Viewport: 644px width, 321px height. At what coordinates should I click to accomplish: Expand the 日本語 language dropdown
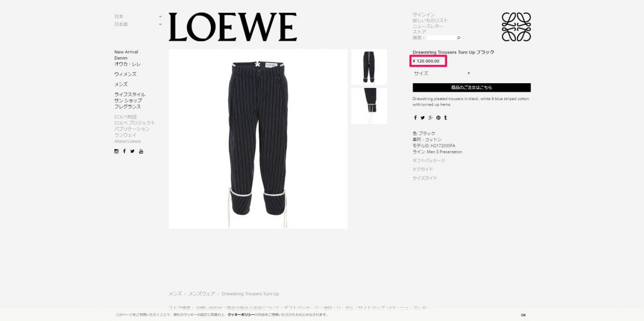(138, 24)
